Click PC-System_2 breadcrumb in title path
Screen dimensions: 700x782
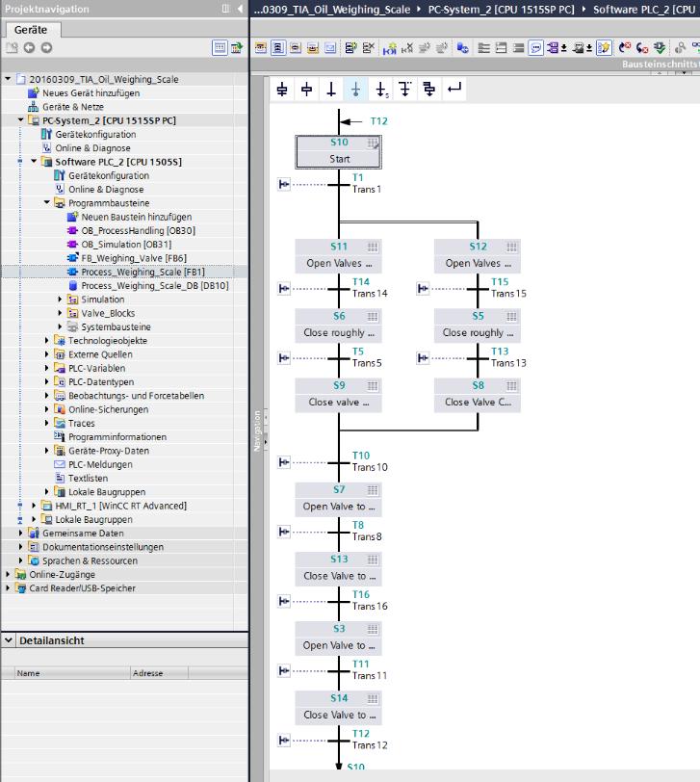501,10
